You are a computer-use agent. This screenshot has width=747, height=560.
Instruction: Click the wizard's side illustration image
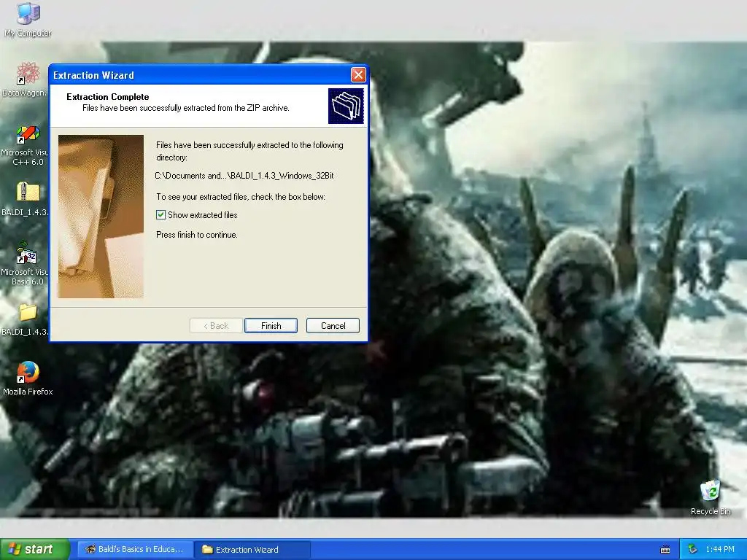(101, 217)
